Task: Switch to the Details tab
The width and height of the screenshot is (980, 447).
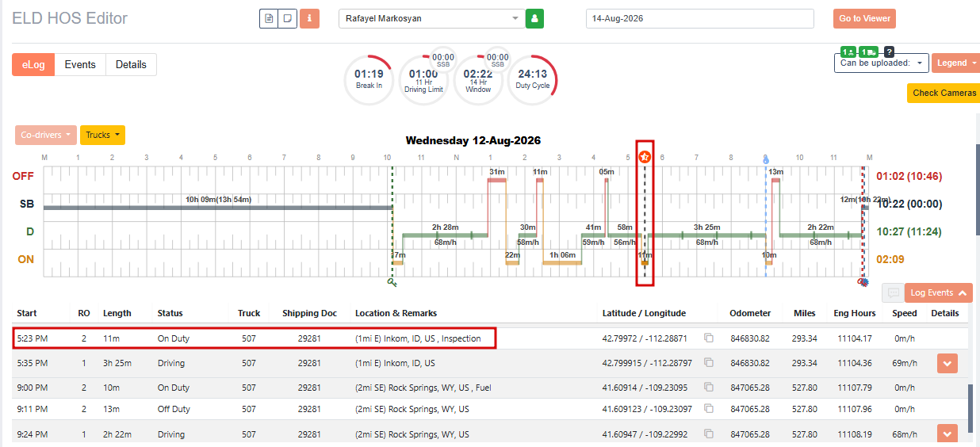Action: [x=131, y=64]
